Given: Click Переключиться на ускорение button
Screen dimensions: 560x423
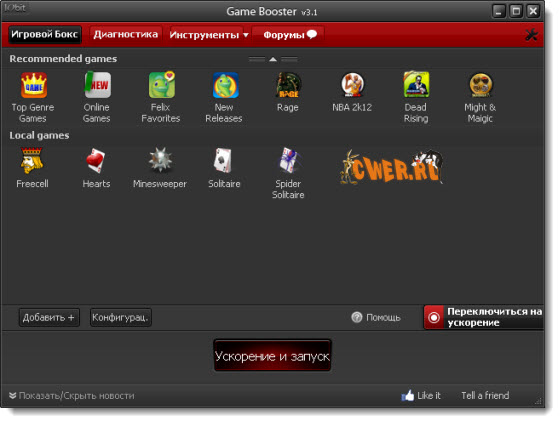Looking at the screenshot, I should tap(484, 317).
